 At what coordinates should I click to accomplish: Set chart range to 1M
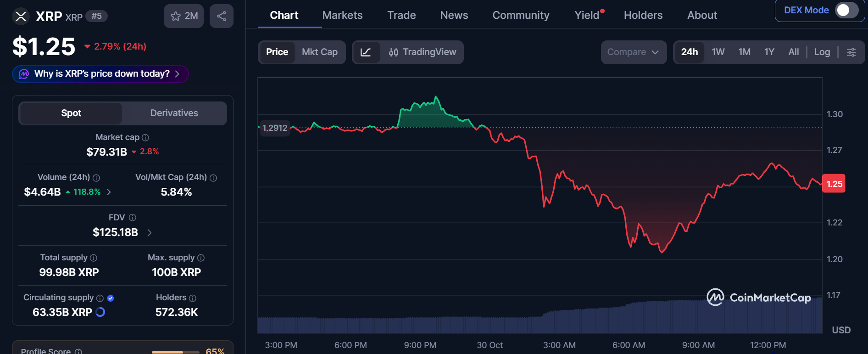[x=744, y=52]
